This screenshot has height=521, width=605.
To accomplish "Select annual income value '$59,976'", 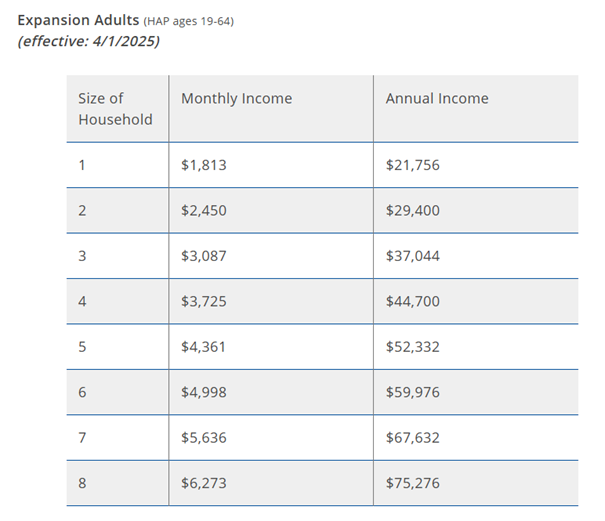I will click(x=412, y=392).
